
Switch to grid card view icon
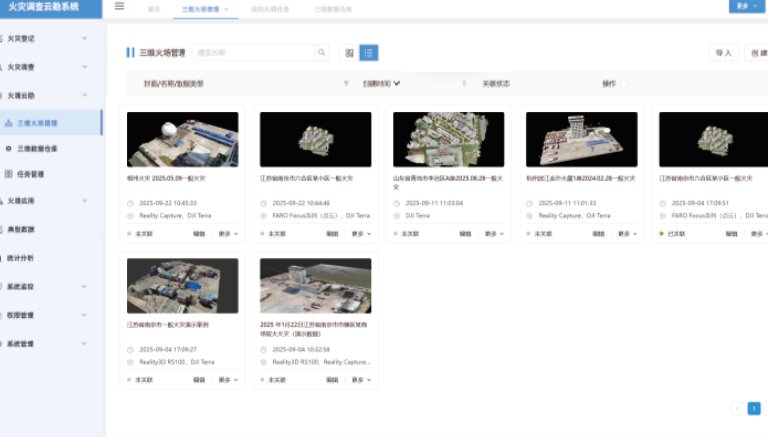point(349,53)
